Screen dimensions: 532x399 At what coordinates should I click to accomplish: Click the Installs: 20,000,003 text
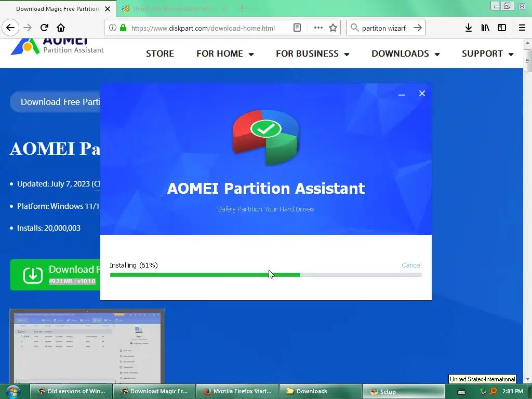[48, 228]
